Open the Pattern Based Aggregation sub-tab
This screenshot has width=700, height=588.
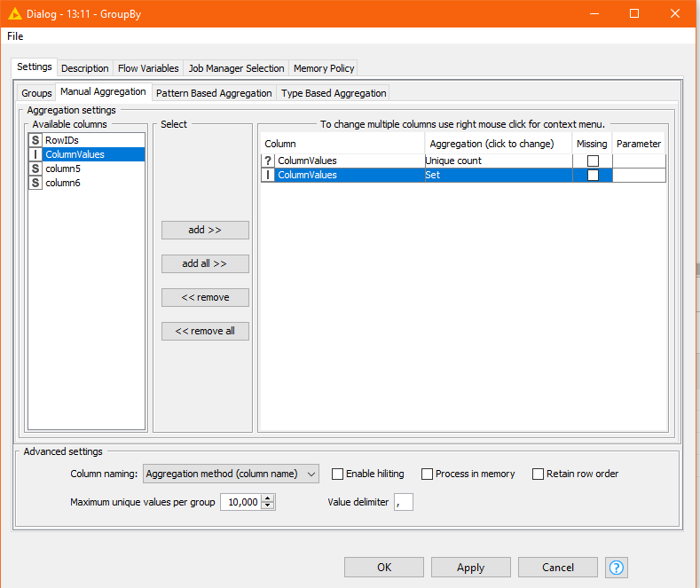pyautogui.click(x=214, y=93)
